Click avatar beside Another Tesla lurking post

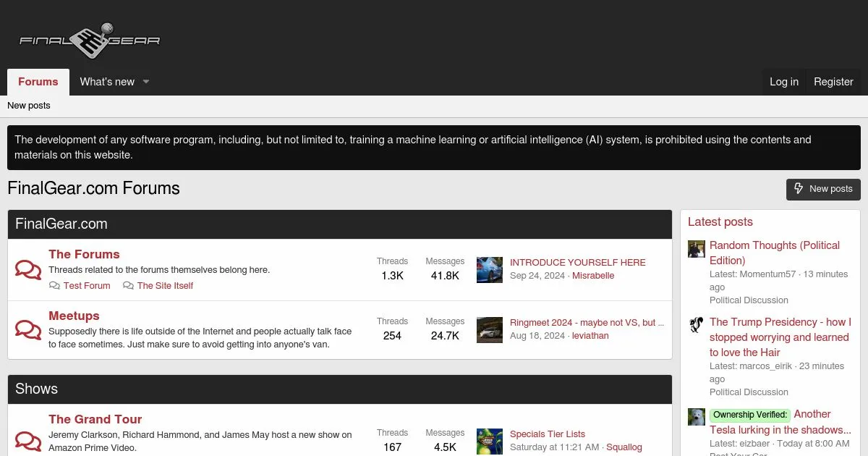[697, 417]
